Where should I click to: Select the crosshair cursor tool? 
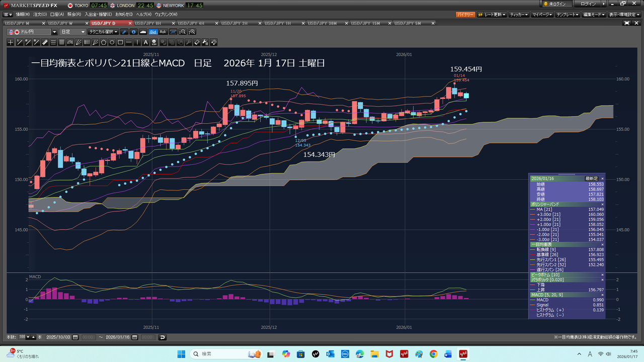11,43
